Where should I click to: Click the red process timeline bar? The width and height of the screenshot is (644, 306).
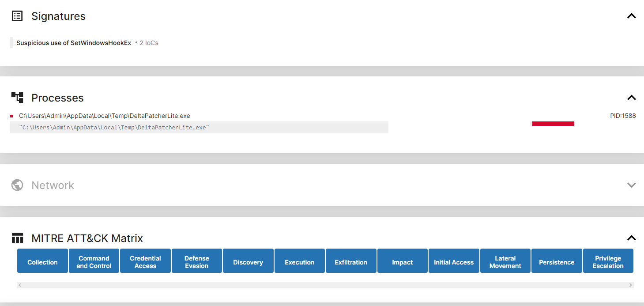point(553,124)
